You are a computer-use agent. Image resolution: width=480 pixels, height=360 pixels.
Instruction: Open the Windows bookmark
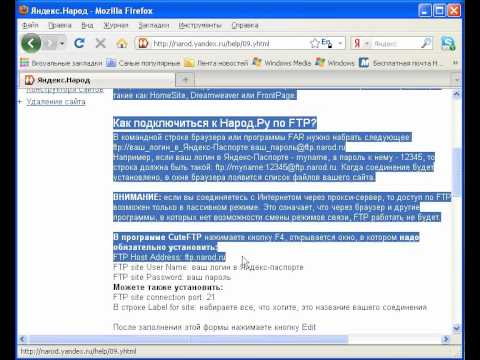(x=335, y=63)
